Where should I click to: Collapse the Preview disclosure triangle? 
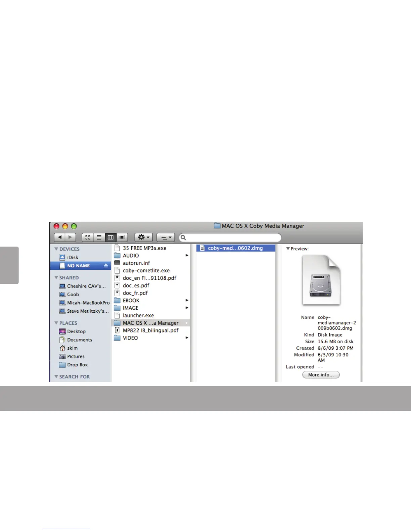coord(288,249)
